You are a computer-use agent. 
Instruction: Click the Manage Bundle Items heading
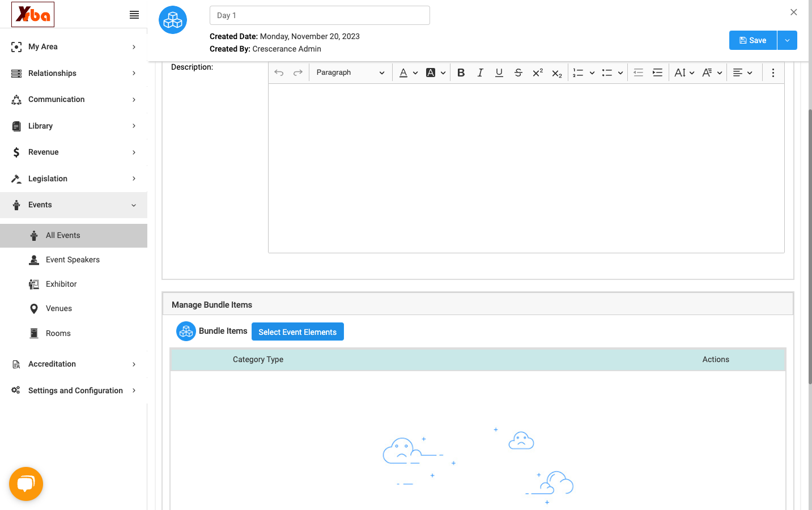pos(212,305)
